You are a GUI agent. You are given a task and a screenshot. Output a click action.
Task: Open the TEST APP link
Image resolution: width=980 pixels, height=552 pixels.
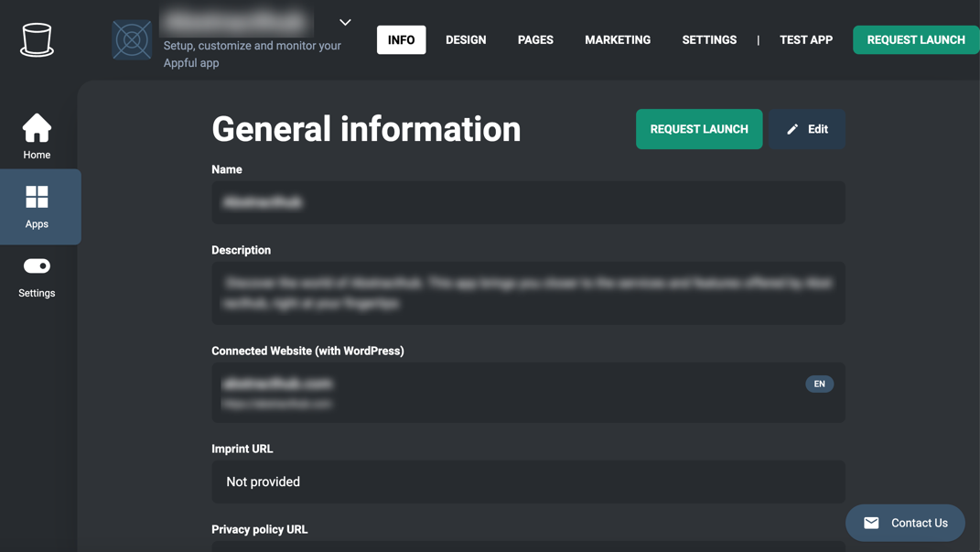coord(805,40)
